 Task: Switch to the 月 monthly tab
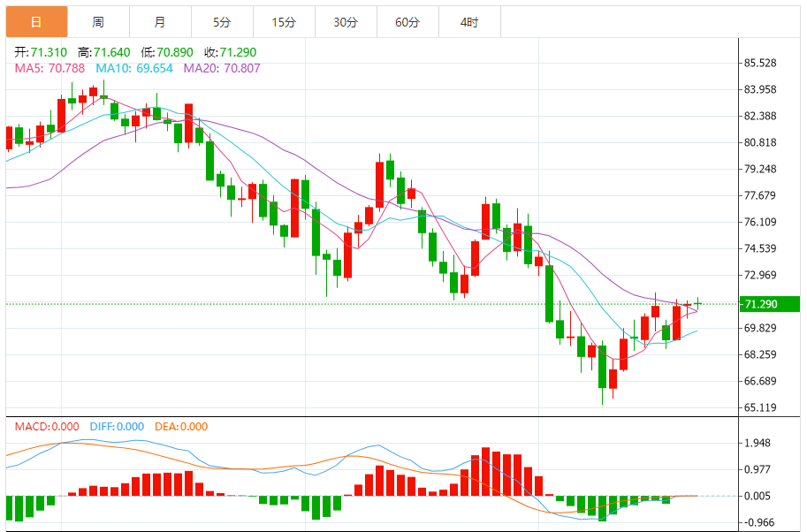[160, 22]
